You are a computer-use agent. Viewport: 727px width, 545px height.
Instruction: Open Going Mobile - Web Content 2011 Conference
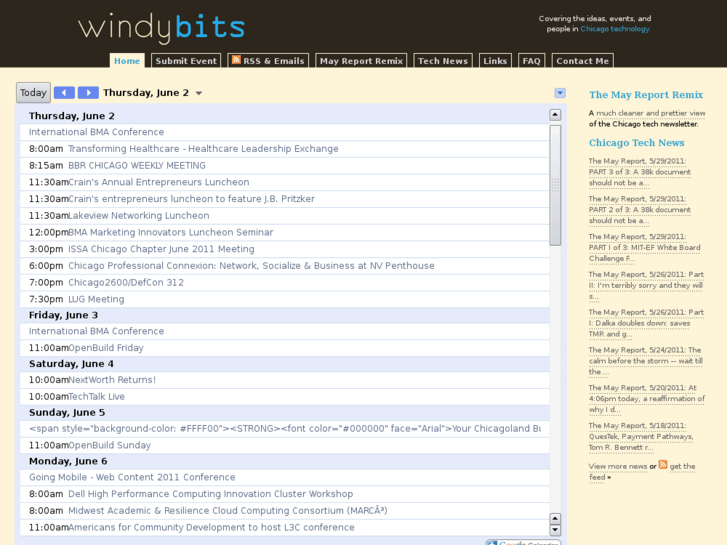(132, 477)
